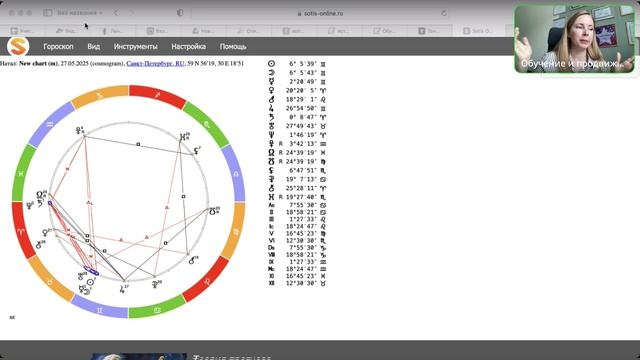The image size is (640, 360).
Task: Go forward with the browser forward arrow
Action: 132,13
